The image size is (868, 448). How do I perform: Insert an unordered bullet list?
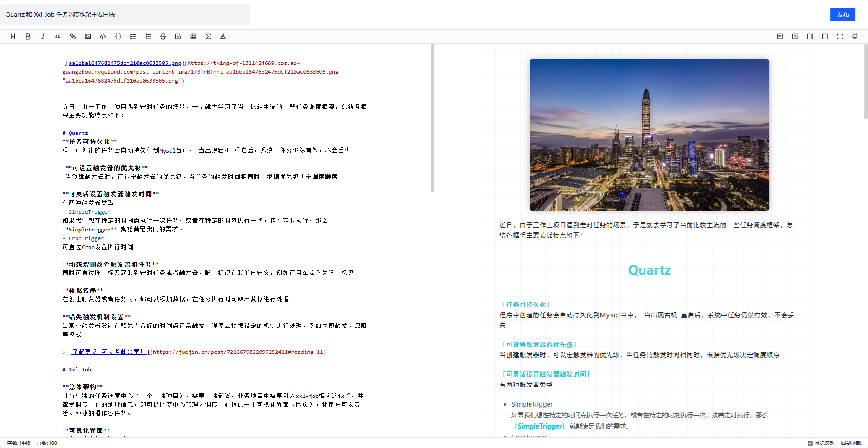click(133, 37)
